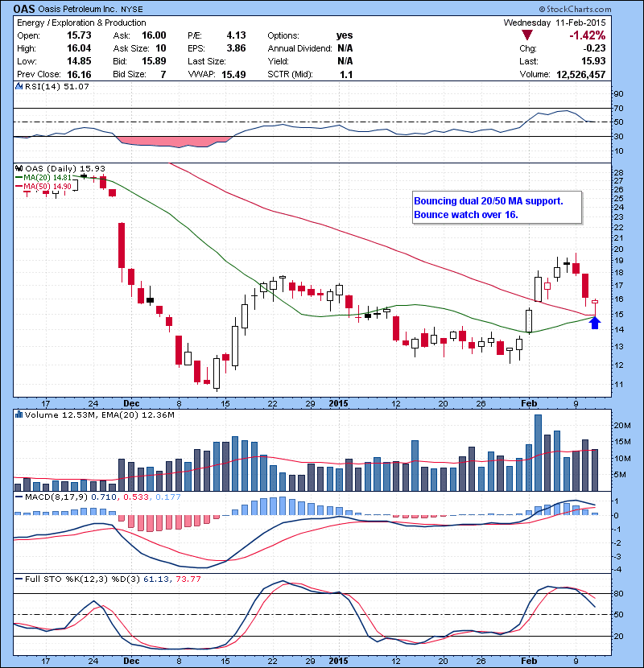This screenshot has height=668, width=644.
Task: Click the red down-triangle change indicator
Action: 527,35
